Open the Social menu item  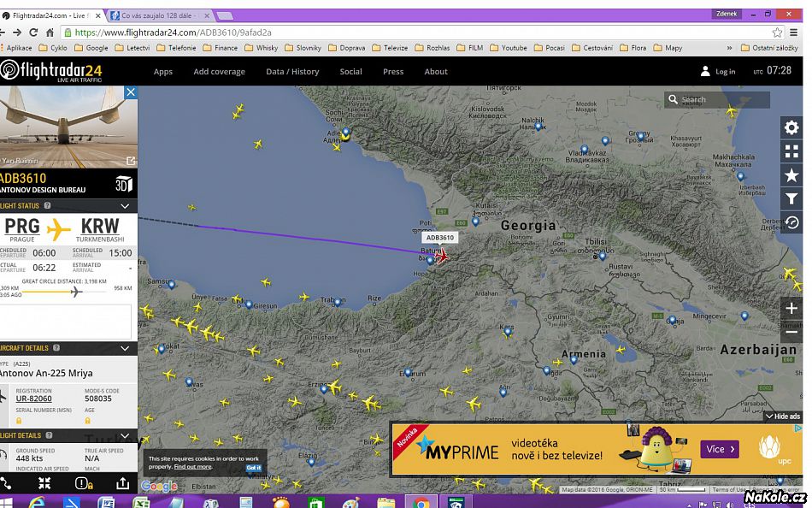[x=350, y=72]
